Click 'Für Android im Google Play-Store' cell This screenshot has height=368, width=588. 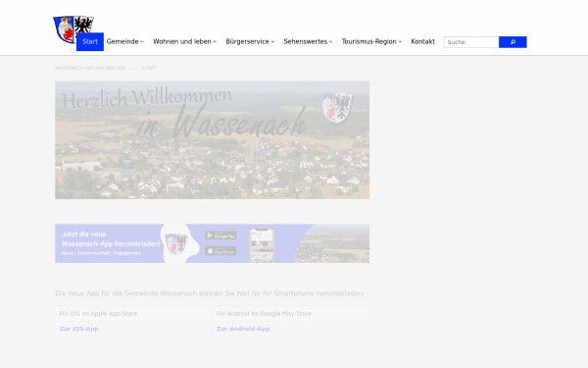[x=291, y=314]
